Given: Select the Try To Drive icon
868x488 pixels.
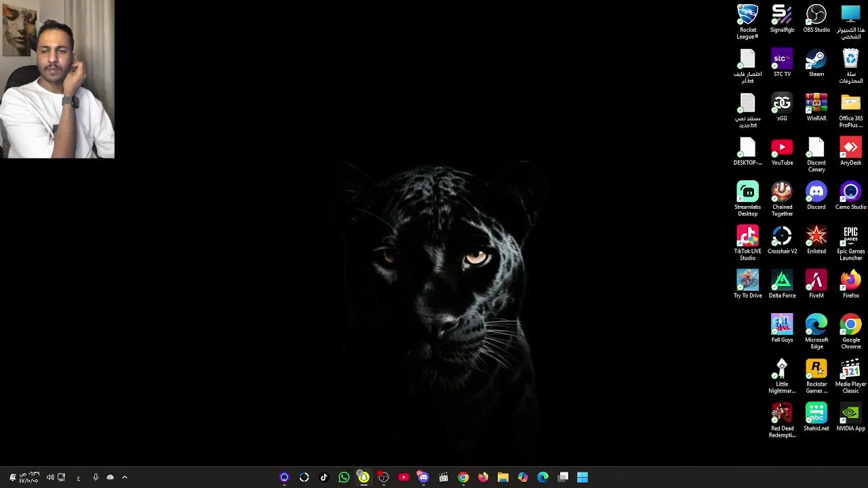Looking at the screenshot, I should click(747, 284).
